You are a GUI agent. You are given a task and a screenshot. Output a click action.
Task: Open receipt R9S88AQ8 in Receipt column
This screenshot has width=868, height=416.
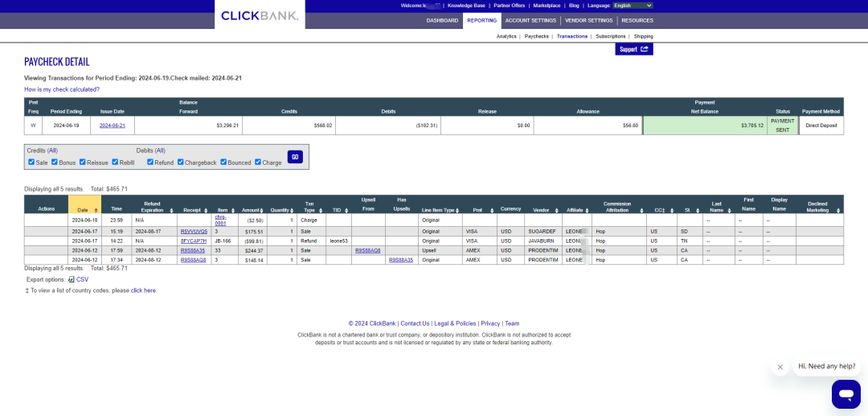point(193,260)
